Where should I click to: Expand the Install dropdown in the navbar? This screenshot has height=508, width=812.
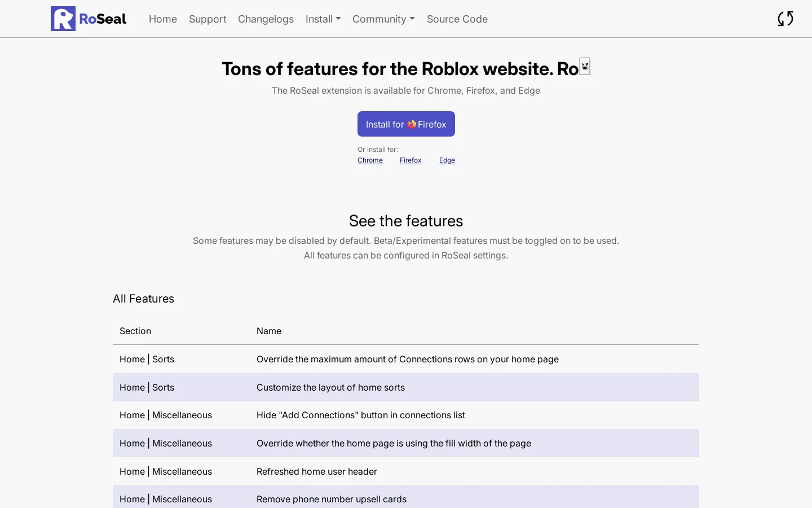(x=323, y=19)
